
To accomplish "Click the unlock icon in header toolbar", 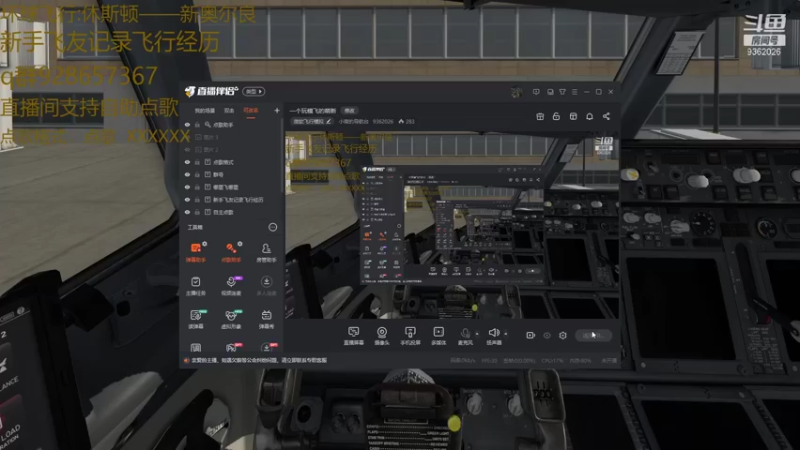I will (x=556, y=116).
